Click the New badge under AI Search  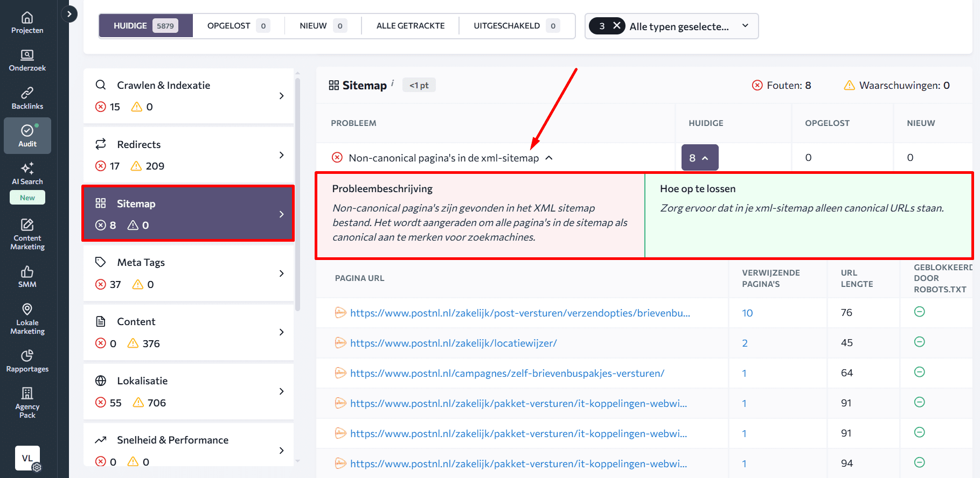click(27, 198)
